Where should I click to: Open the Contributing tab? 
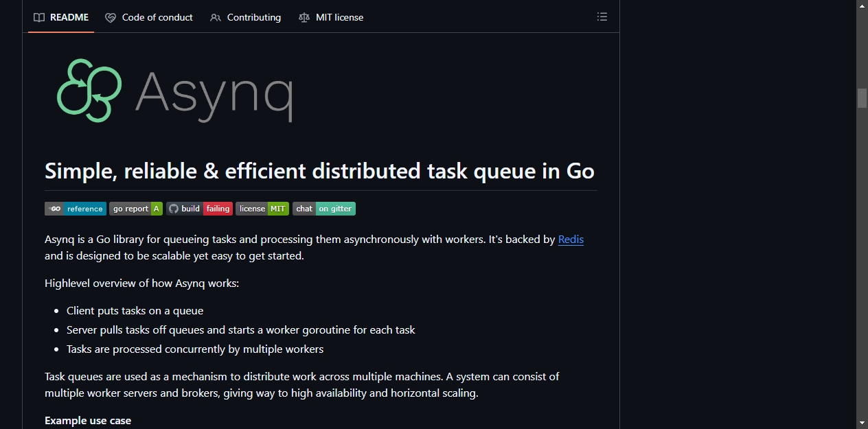246,17
